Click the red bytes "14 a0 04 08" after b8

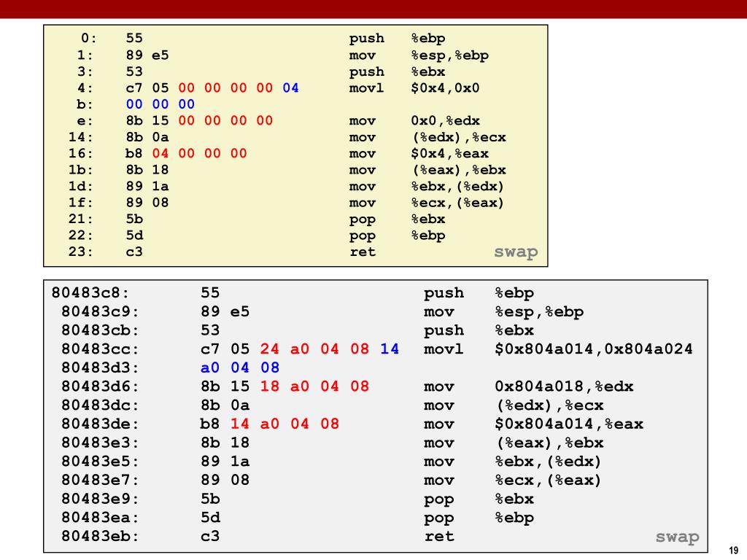pos(285,424)
